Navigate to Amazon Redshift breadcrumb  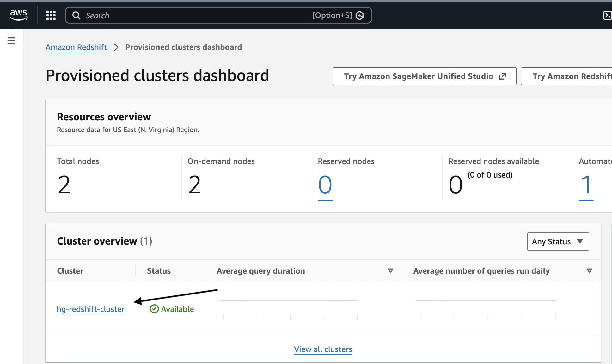[76, 47]
